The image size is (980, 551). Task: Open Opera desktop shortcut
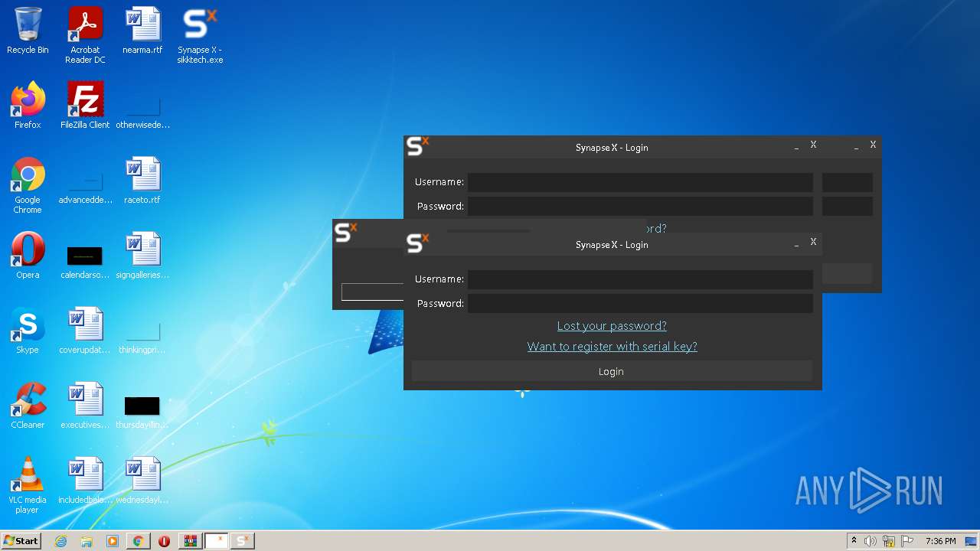28,256
